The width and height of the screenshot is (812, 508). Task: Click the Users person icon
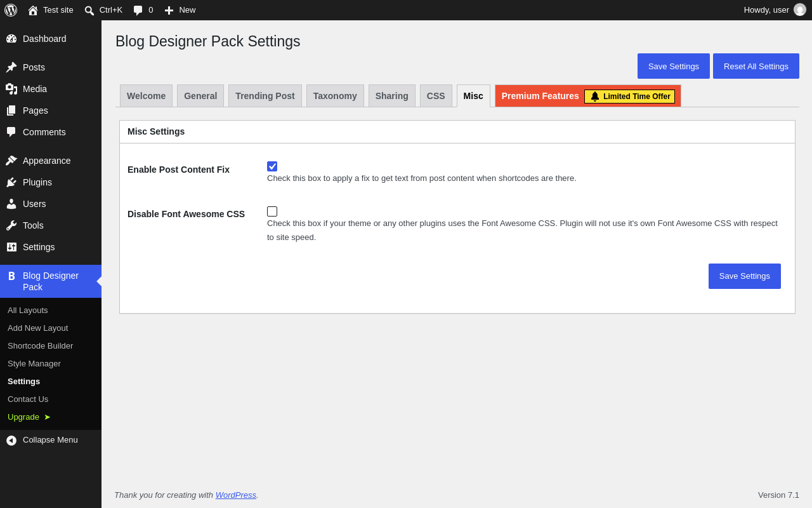11,204
